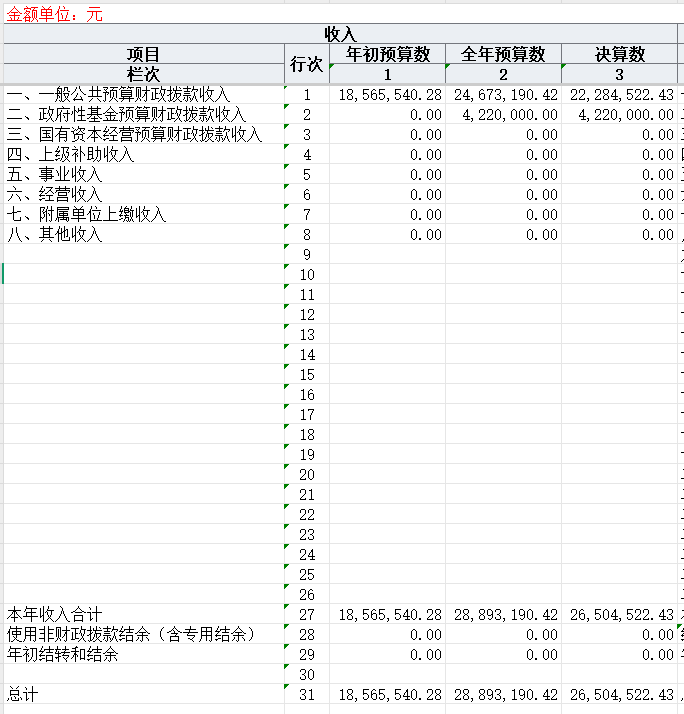
Task: Click the 总计 row label
Action: 23,694
